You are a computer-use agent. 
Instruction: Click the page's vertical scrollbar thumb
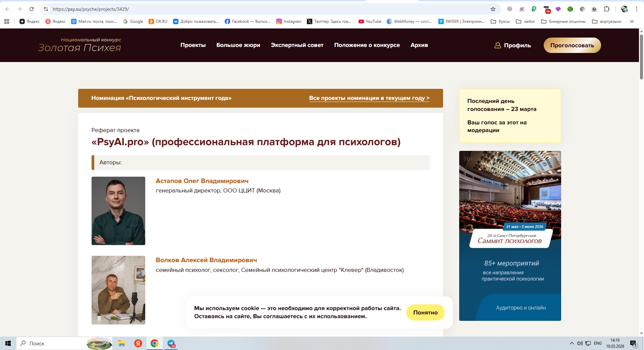pos(641,56)
